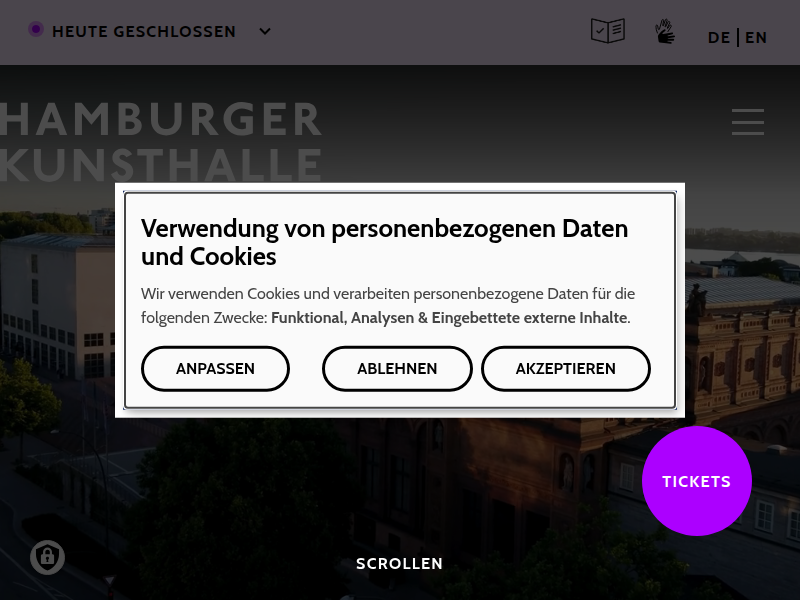The width and height of the screenshot is (800, 600).
Task: Open the easy language book icon
Action: [608, 31]
